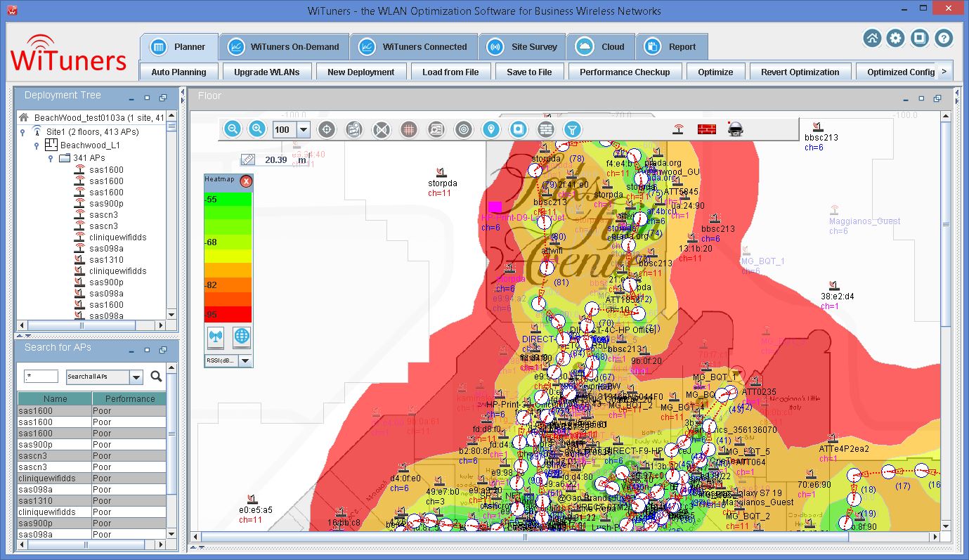Click the concentric circles coverage icon
Viewport: 969px width, 560px height.
coord(463,129)
